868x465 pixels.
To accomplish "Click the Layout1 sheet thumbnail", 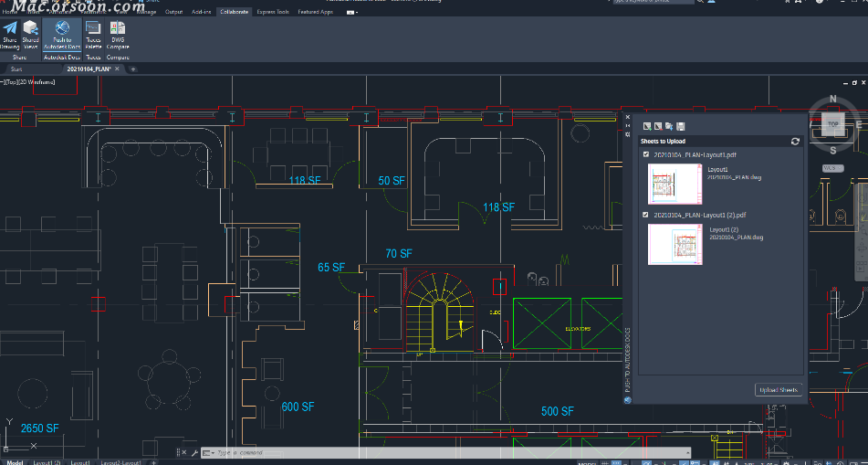I will click(x=675, y=184).
